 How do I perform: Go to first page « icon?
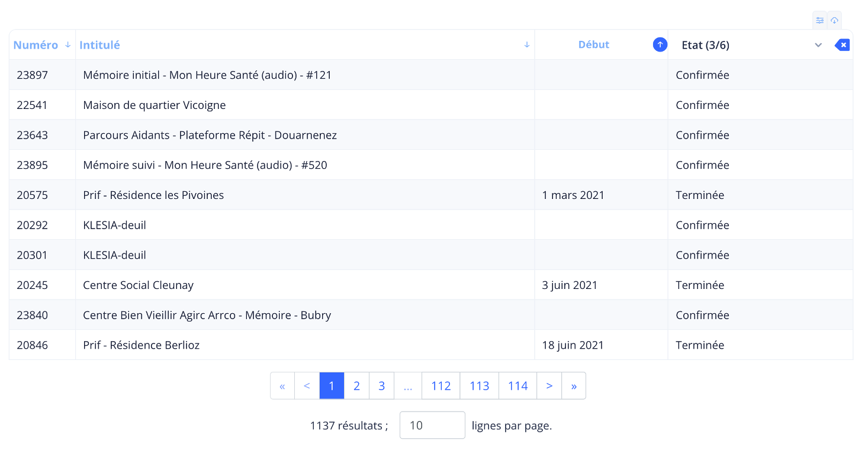tap(282, 386)
